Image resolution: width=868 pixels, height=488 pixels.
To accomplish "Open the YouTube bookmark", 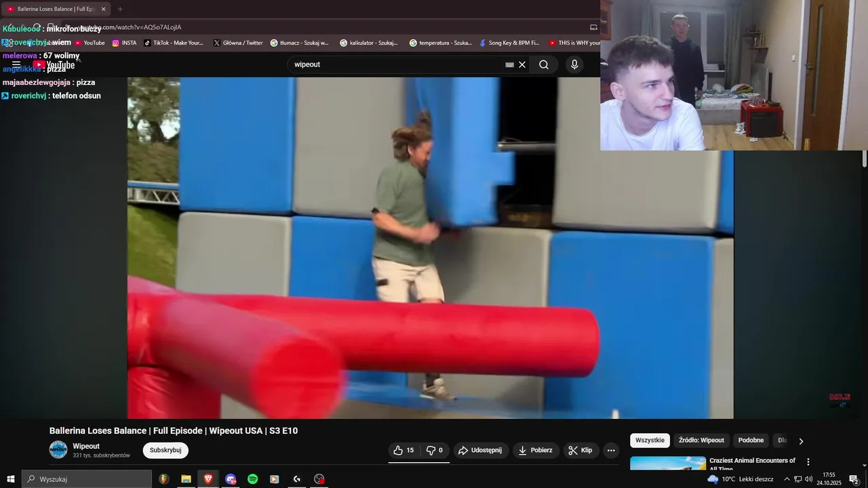I will pyautogui.click(x=90, y=43).
